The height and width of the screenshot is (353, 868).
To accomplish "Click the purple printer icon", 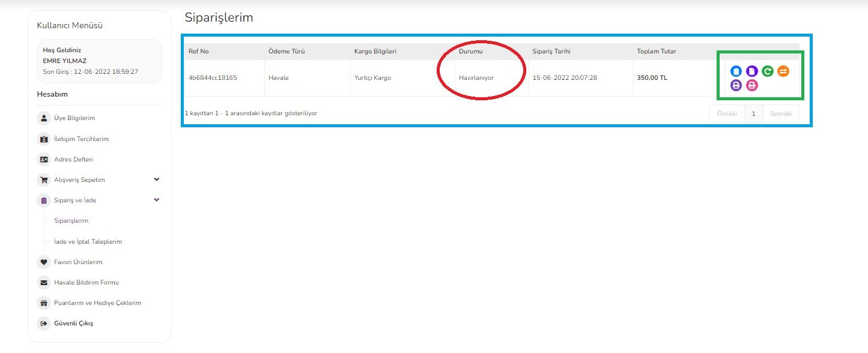I will pos(736,85).
